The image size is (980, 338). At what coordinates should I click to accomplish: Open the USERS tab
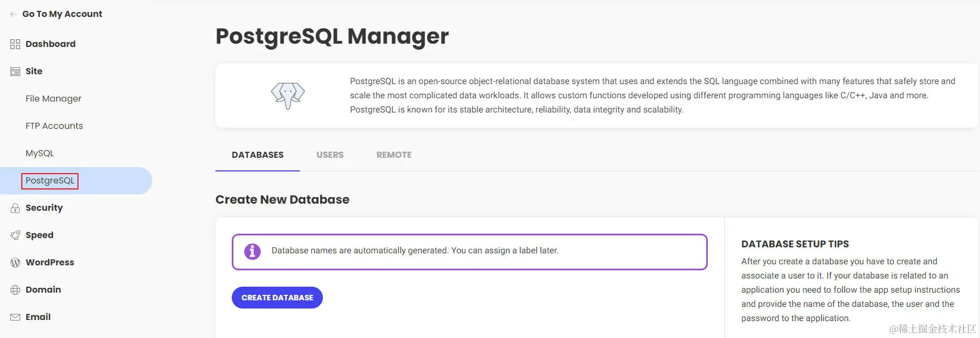click(x=330, y=155)
